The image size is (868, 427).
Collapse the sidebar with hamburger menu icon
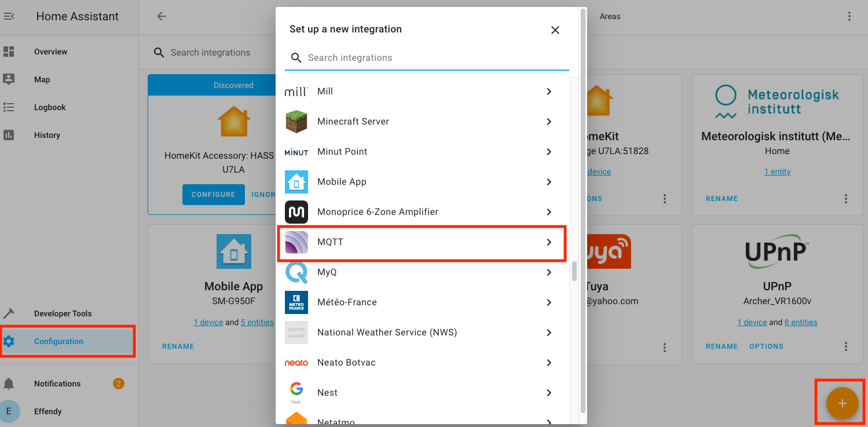pyautogui.click(x=9, y=17)
